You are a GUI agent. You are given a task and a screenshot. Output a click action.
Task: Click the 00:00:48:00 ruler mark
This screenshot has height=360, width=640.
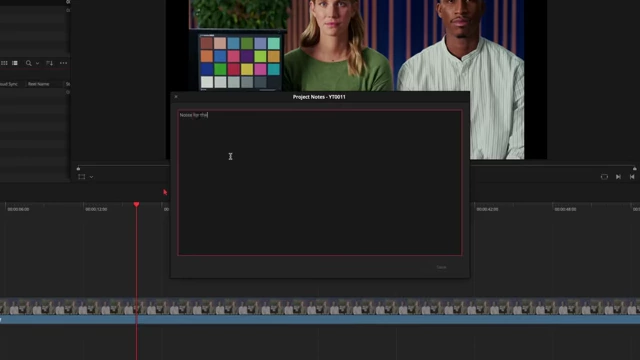tap(565, 209)
